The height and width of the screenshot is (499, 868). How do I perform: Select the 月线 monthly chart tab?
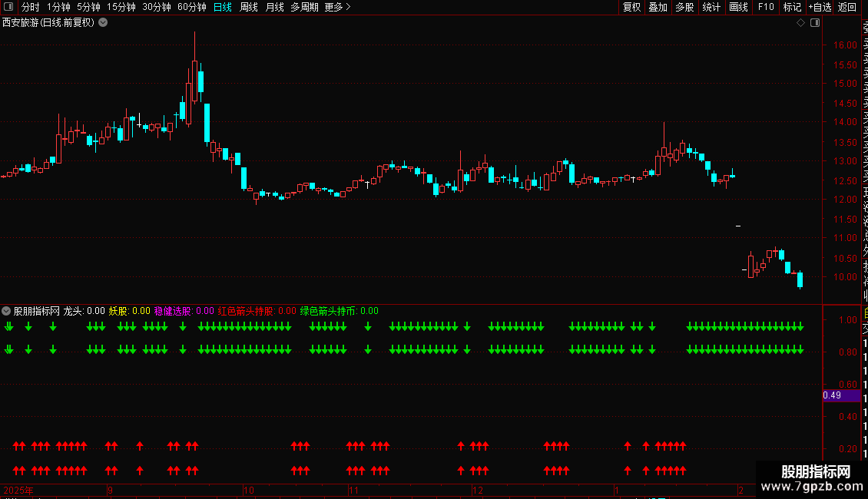[274, 7]
